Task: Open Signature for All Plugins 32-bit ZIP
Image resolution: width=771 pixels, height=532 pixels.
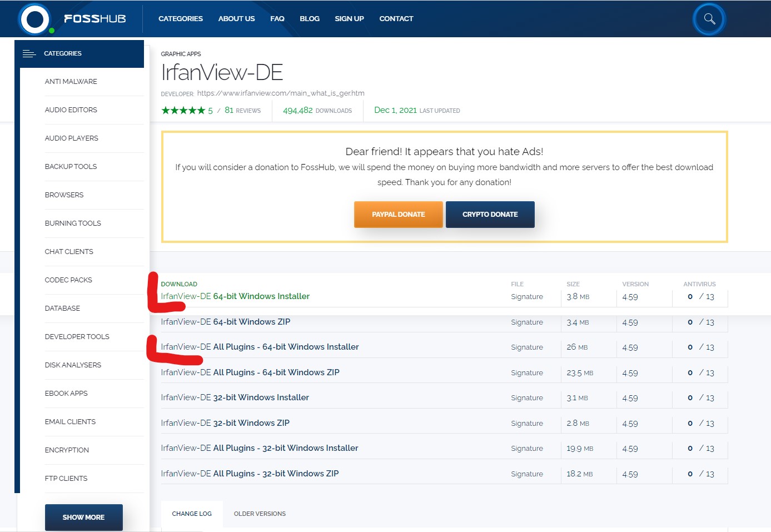Action: pyautogui.click(x=527, y=474)
